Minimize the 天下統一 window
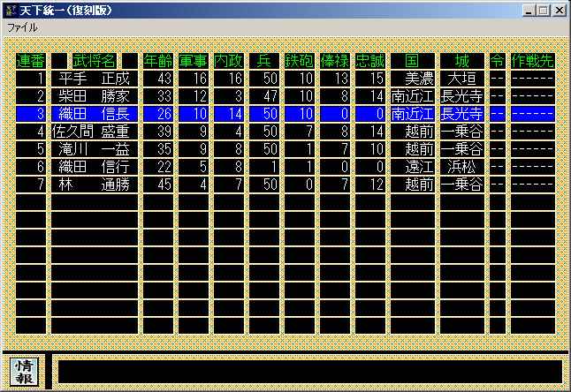This screenshot has width=571, height=392. (529, 11)
